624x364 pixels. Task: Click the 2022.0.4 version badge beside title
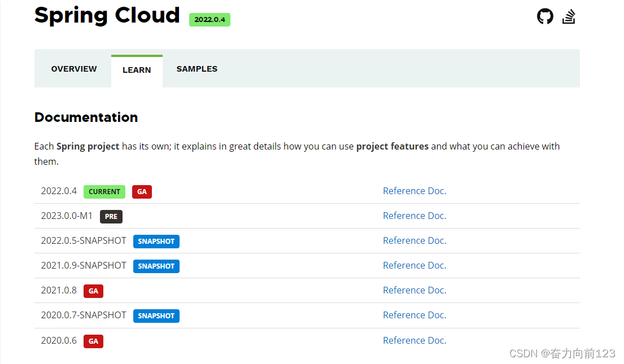[x=210, y=20]
